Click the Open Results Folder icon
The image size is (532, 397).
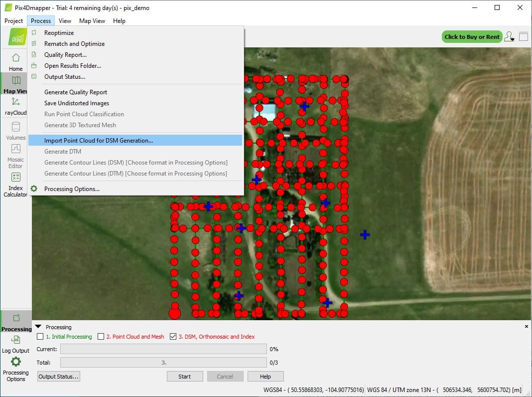[x=34, y=65]
